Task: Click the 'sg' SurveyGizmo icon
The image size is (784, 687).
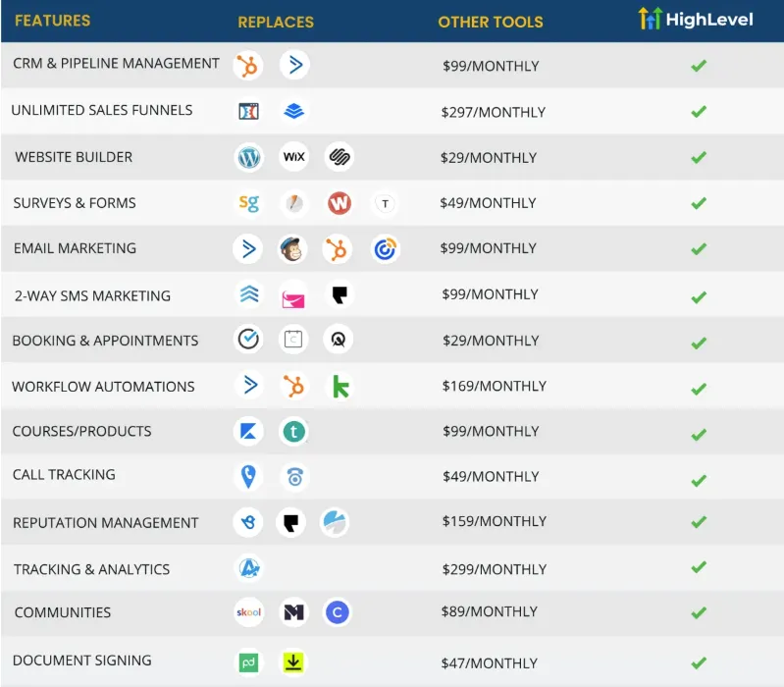Action: 248,203
